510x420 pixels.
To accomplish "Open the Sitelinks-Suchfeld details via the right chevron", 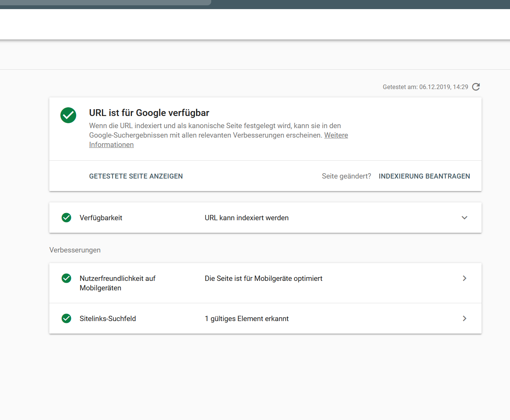I will coord(464,318).
